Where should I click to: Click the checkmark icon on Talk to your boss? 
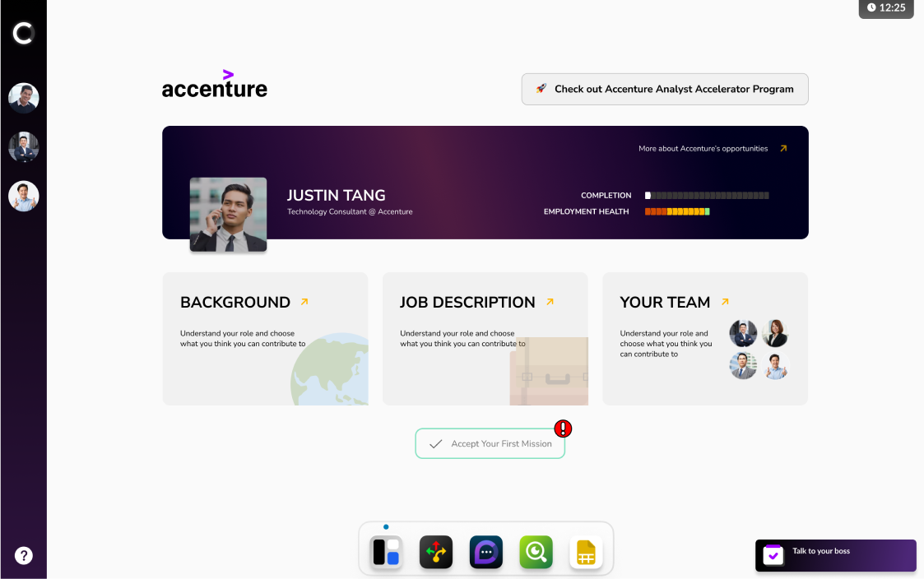coord(773,555)
